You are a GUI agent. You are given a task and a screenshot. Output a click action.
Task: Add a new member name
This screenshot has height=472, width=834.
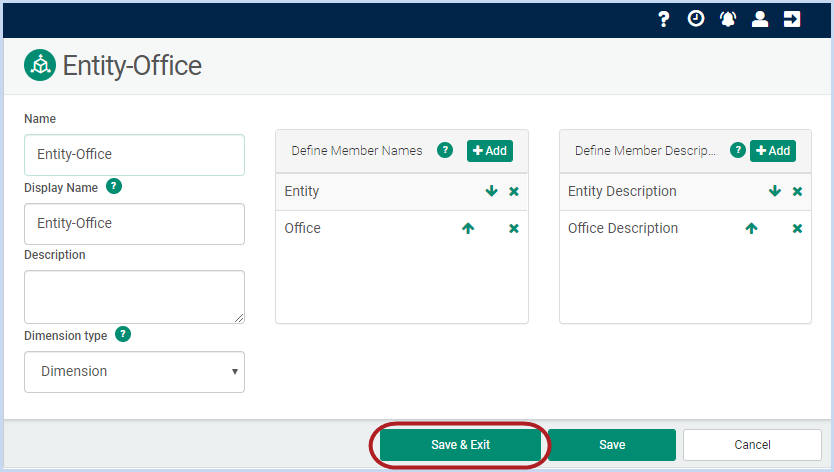[x=490, y=151]
